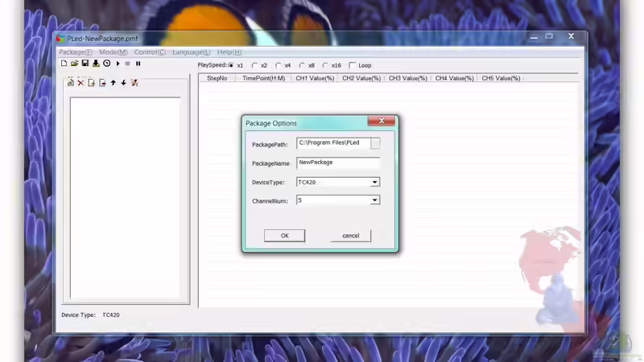Click into the PackageName text field
The height and width of the screenshot is (362, 644).
point(337,162)
